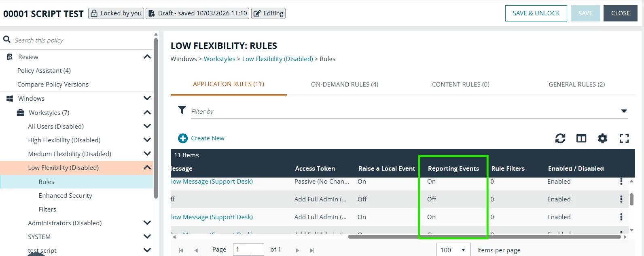This screenshot has width=644, height=256.
Task: Expand Administrators (Disabled) workstyle
Action: coord(147,223)
